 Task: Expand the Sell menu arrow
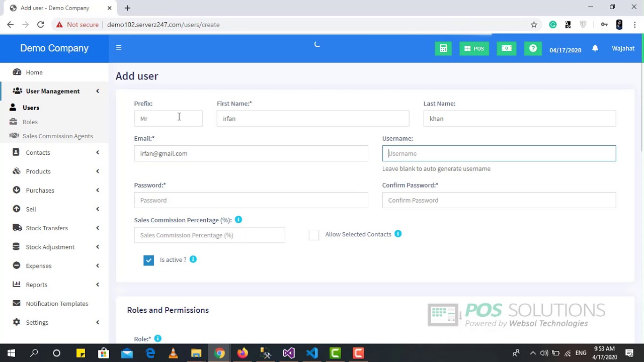click(98, 209)
